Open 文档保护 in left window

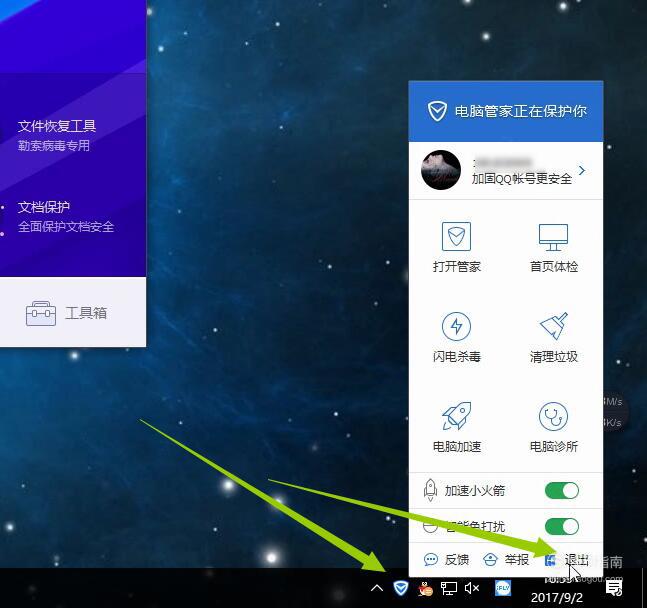click(66, 216)
